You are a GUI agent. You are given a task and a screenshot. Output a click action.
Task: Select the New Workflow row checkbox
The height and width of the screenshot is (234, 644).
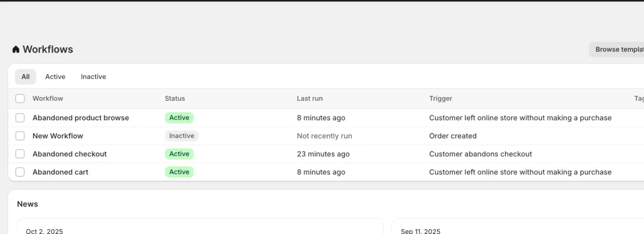pyautogui.click(x=20, y=136)
